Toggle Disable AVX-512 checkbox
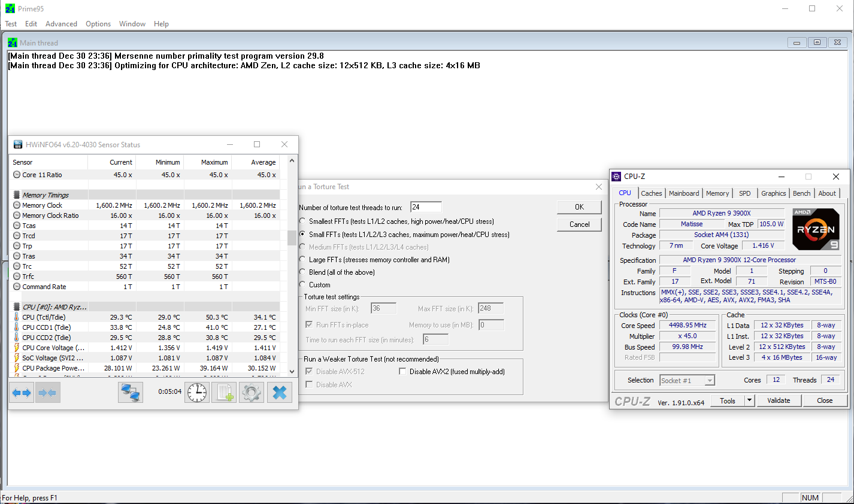The width and height of the screenshot is (854, 504). pos(309,371)
